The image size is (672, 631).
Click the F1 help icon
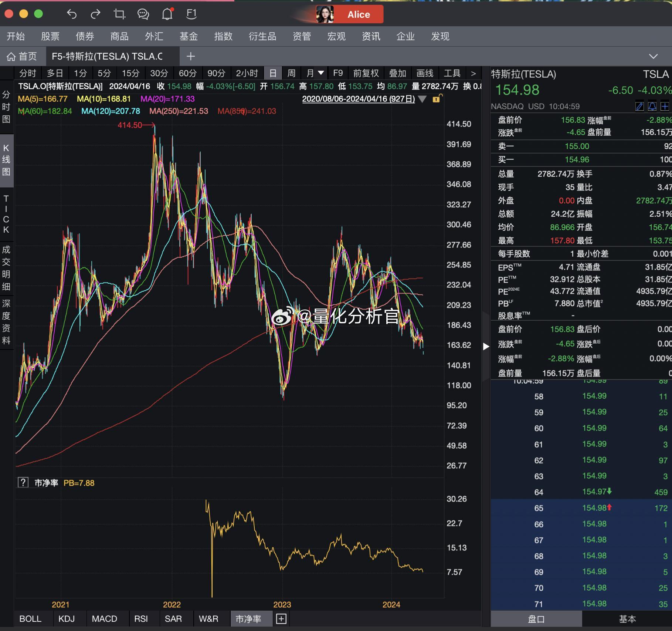pos(191,14)
